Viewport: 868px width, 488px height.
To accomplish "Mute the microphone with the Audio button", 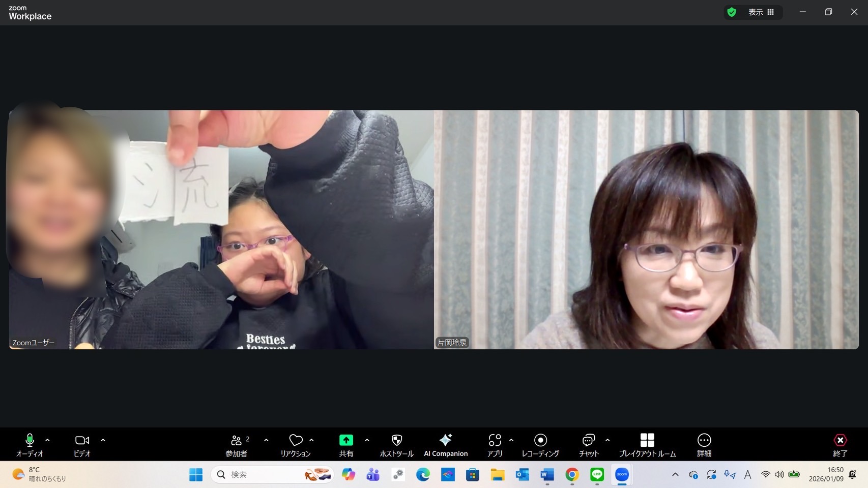I will [x=30, y=444].
